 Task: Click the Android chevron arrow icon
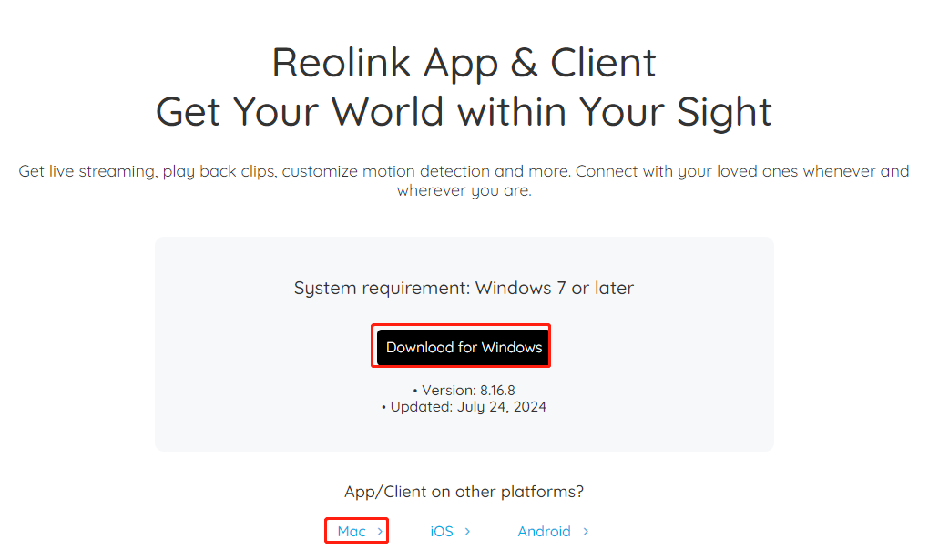pos(587,531)
